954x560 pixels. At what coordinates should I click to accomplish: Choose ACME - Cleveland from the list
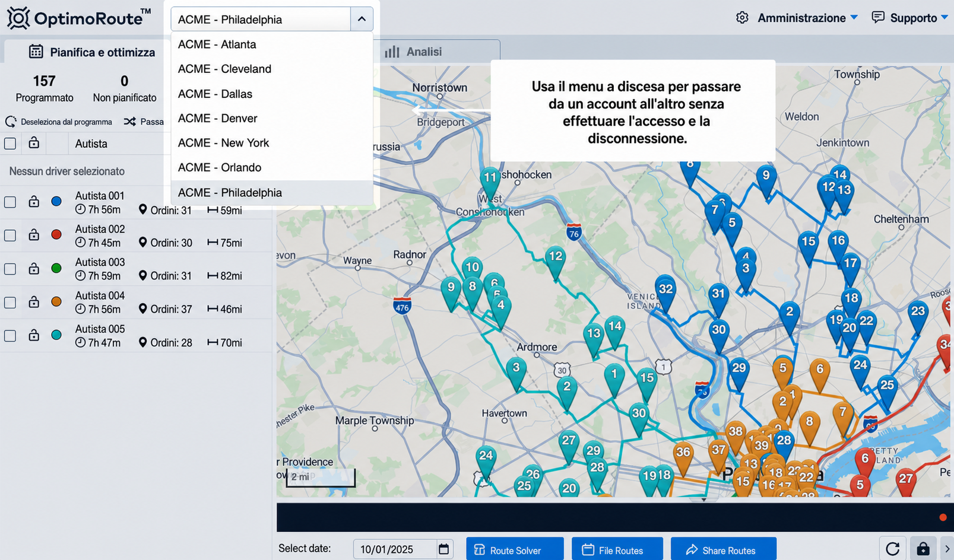(x=272, y=69)
